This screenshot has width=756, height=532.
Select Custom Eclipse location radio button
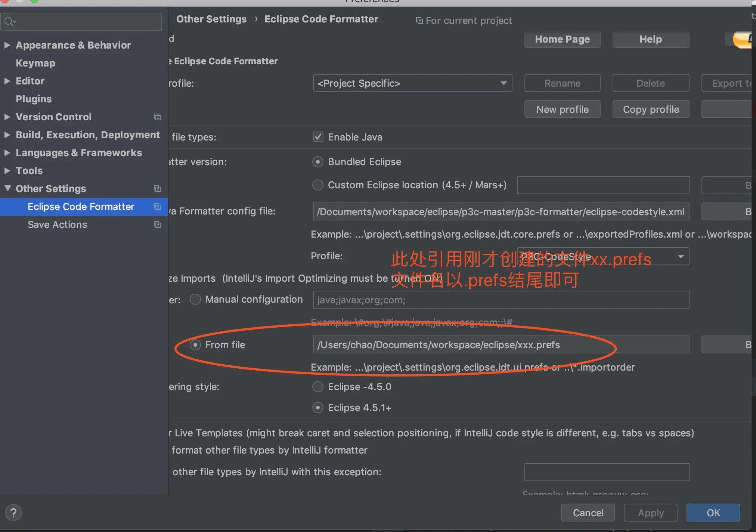coord(318,185)
